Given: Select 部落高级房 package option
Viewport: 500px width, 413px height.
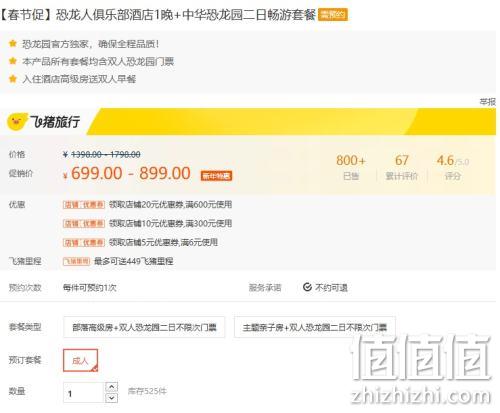Looking at the screenshot, I should tap(144, 327).
